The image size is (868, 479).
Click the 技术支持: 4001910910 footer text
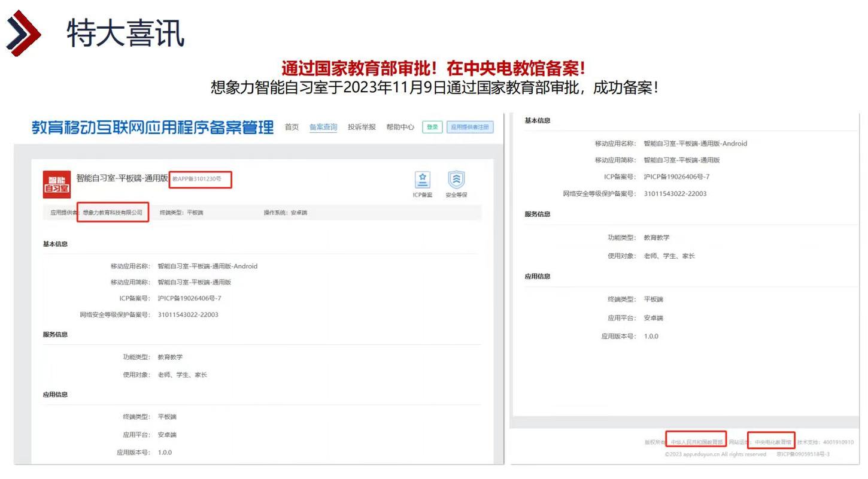pyautogui.click(x=825, y=442)
